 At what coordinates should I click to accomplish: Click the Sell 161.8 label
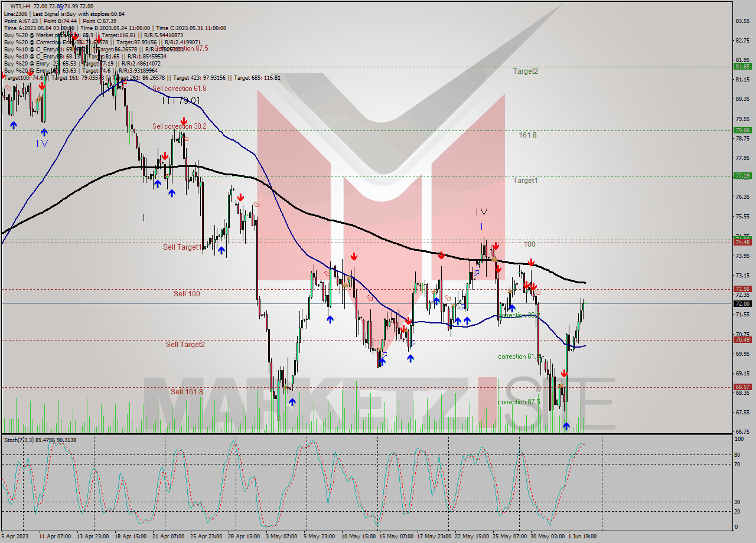pyautogui.click(x=187, y=392)
